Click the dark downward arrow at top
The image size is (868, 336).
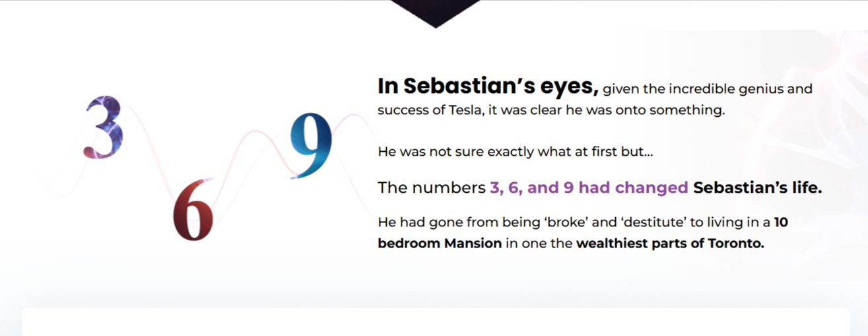click(435, 14)
